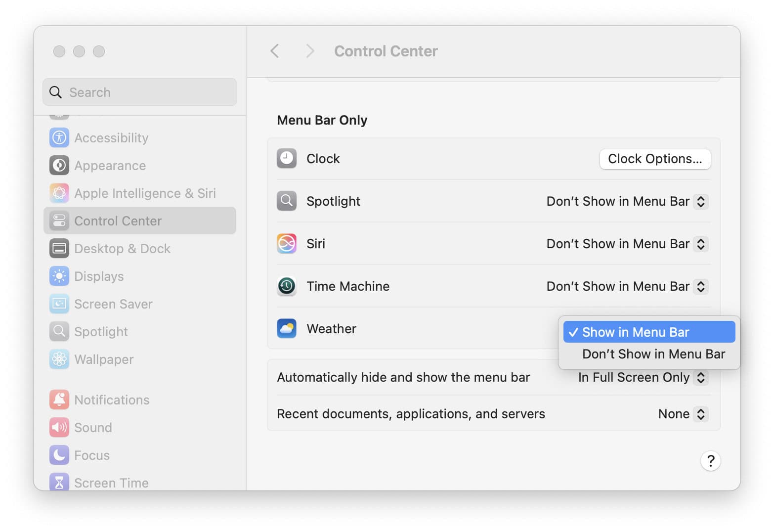Click the Weather row label

click(331, 329)
